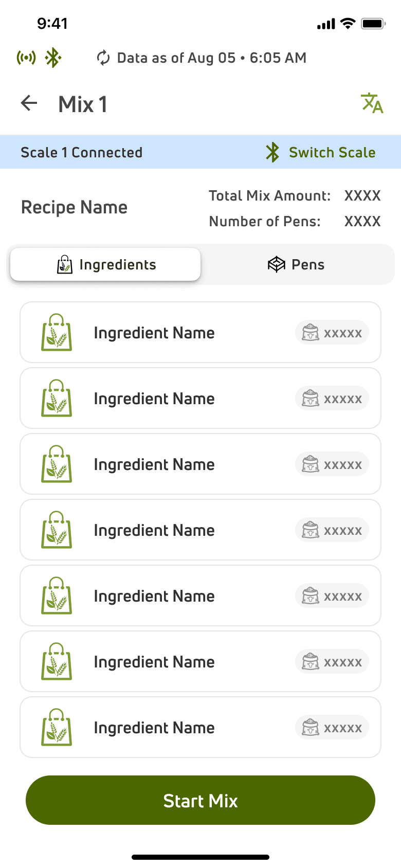Tap the sack amount badge on second ingredient
This screenshot has height=868, width=401.
pos(332,399)
